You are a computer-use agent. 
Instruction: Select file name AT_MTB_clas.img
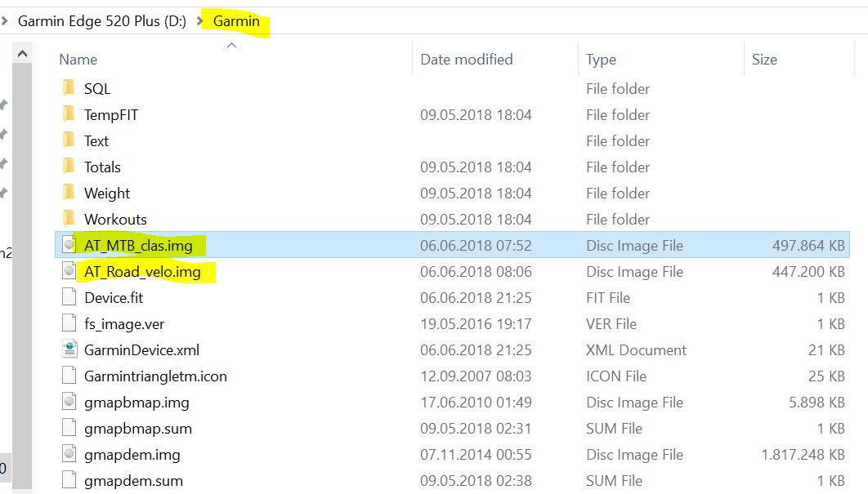[138, 245]
